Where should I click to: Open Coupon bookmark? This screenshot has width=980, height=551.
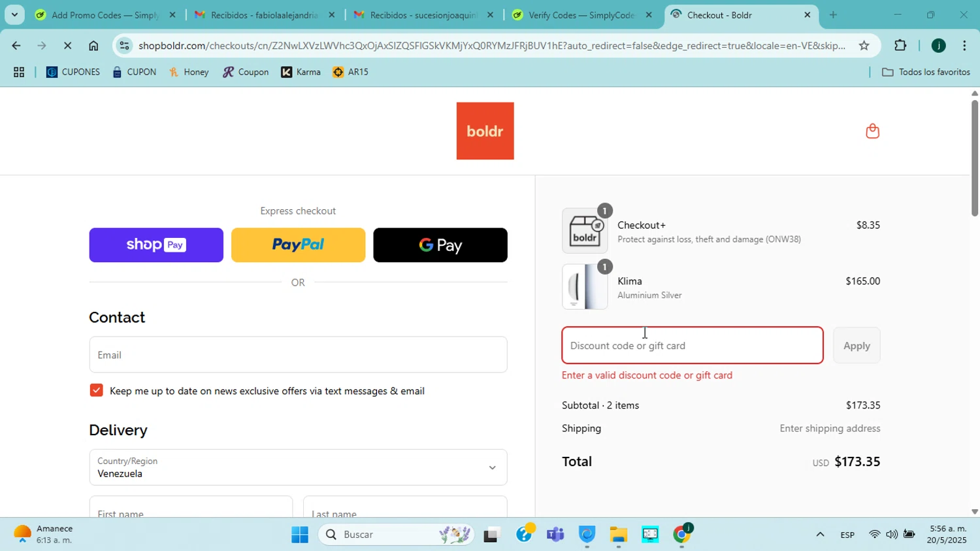coord(246,73)
